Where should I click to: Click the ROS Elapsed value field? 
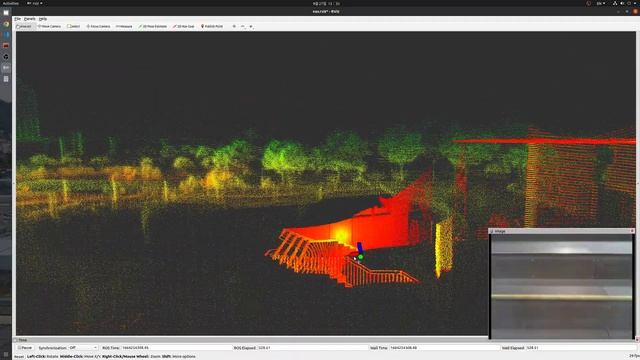tap(313, 348)
